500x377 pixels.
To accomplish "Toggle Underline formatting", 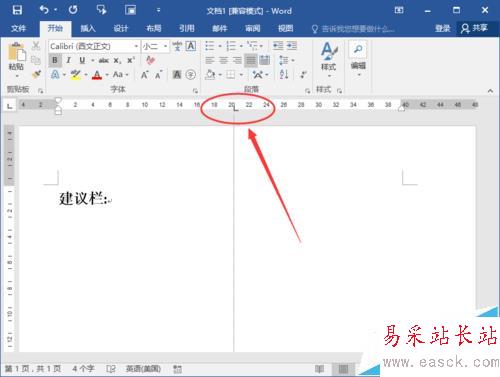I will (x=82, y=60).
